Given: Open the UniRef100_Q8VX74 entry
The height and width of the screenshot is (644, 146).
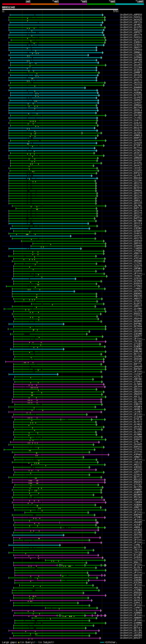Looking at the screenshot, I should 131,35.
